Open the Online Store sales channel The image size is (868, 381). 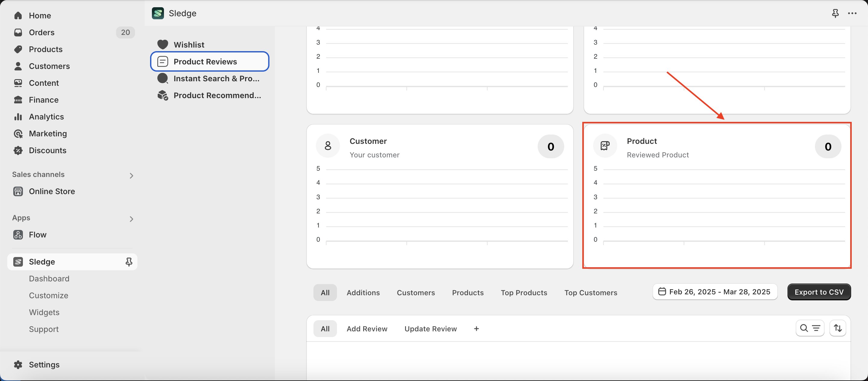(x=52, y=191)
